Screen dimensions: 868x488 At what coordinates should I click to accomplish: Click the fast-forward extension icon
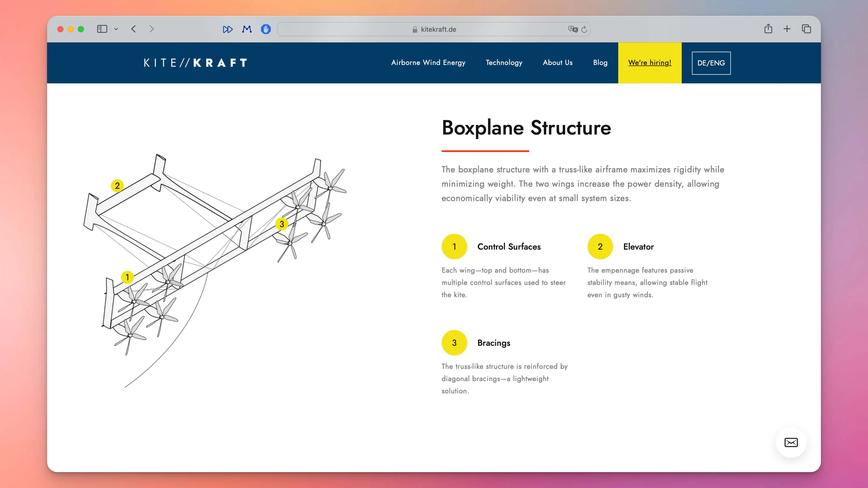point(228,29)
